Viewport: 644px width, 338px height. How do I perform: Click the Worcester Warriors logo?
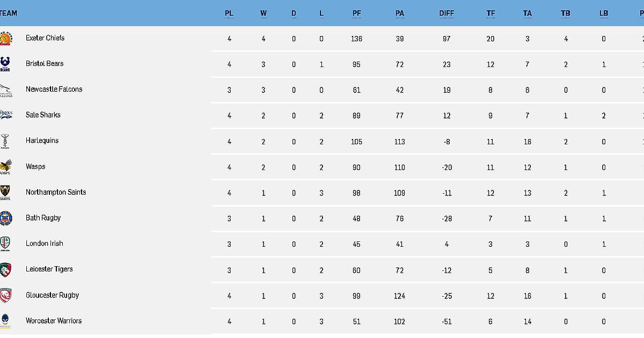pos(5,321)
